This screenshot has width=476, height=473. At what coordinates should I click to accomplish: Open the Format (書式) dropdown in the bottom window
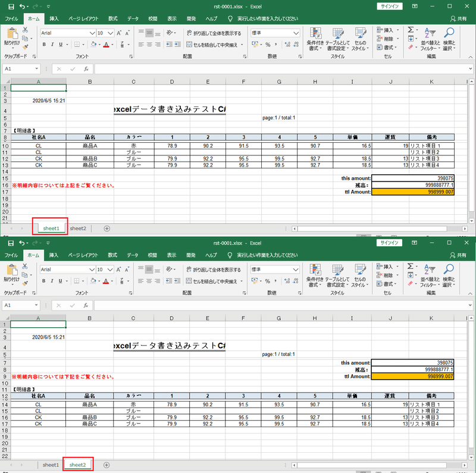pos(387,284)
